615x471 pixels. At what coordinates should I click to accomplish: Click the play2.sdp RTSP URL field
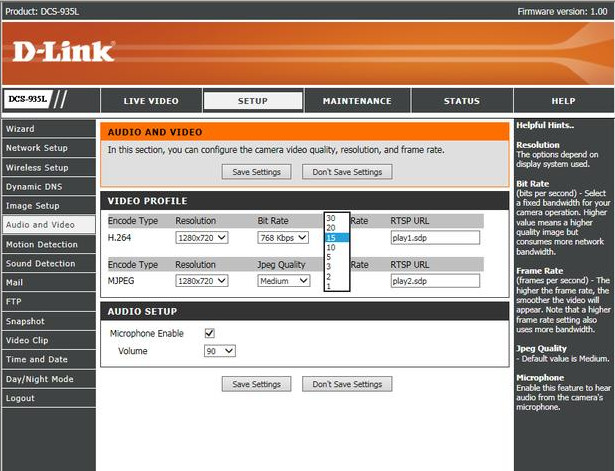click(435, 281)
